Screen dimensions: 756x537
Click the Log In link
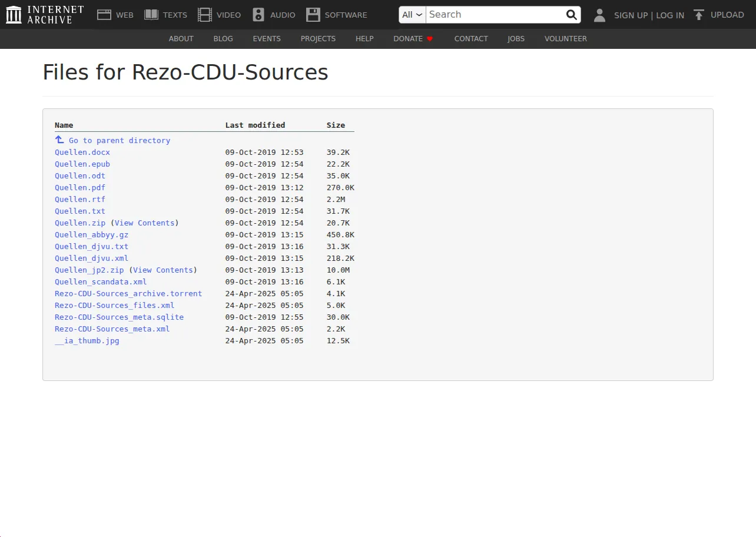click(x=670, y=15)
